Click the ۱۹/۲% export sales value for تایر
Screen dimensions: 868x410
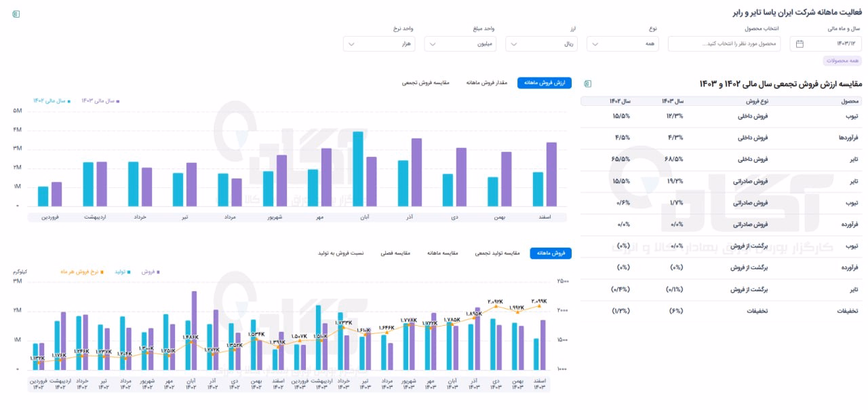675,181
